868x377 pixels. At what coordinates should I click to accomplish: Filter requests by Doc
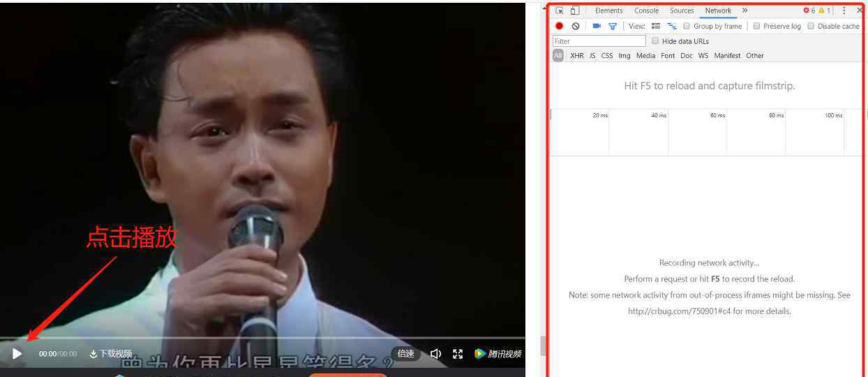pyautogui.click(x=687, y=56)
